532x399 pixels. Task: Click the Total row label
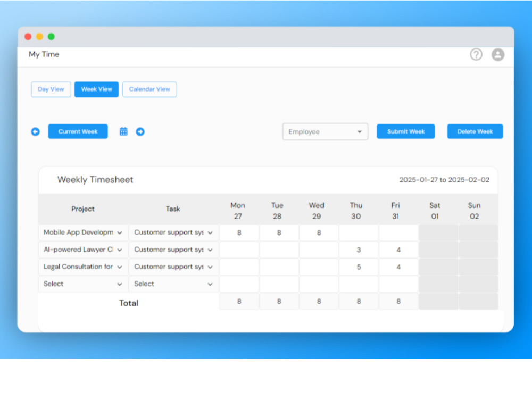click(129, 303)
